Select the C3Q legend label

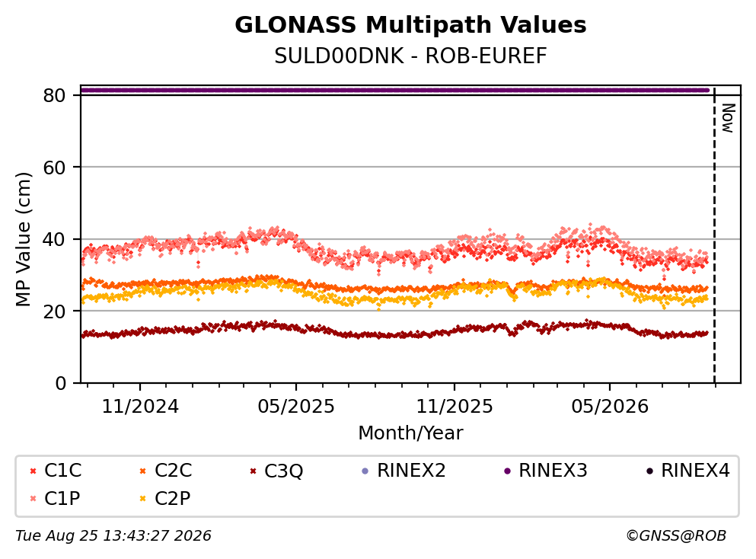tap(283, 471)
